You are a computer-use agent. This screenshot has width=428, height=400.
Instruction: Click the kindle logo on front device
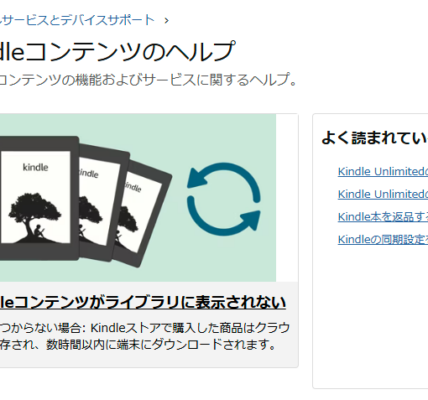coord(35,167)
